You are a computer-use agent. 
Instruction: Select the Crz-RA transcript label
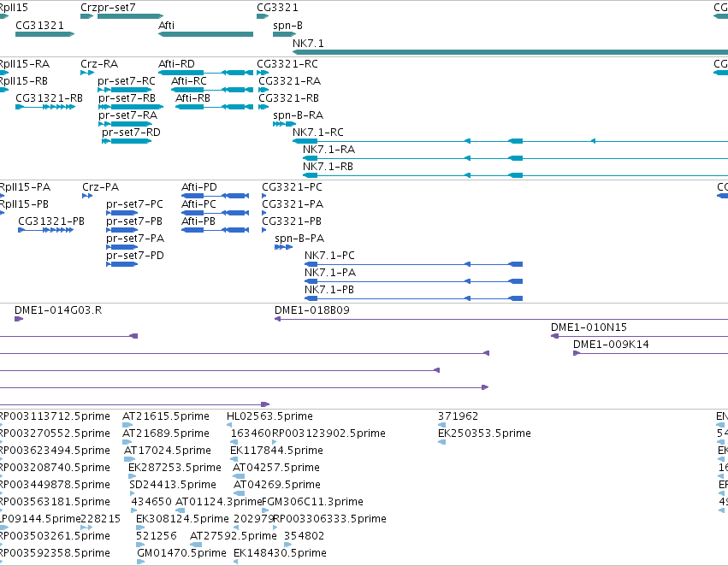[x=99, y=64]
